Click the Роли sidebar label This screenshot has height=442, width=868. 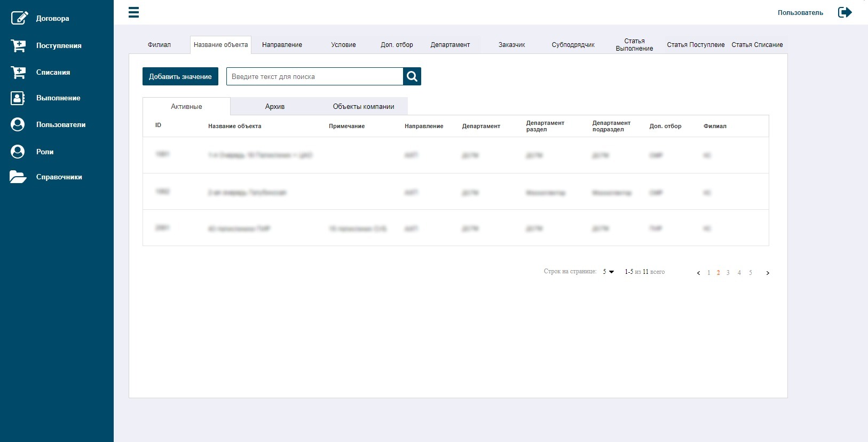pos(45,152)
